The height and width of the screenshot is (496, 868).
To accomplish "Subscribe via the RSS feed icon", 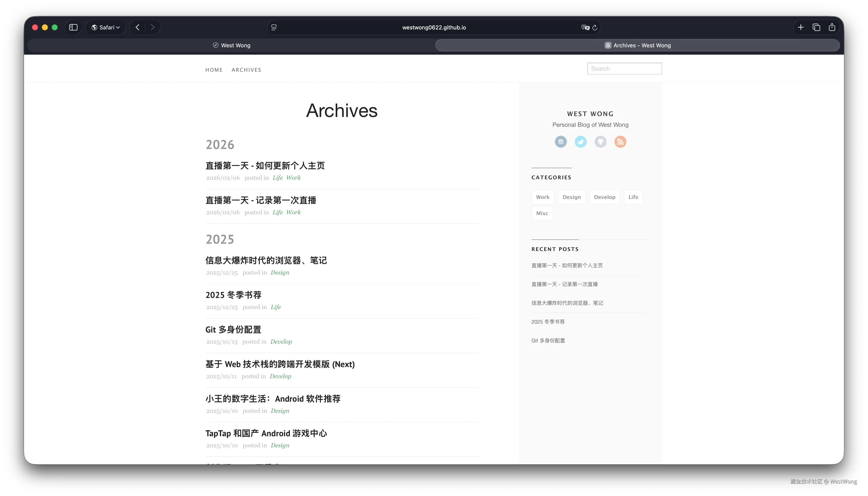I will point(620,142).
